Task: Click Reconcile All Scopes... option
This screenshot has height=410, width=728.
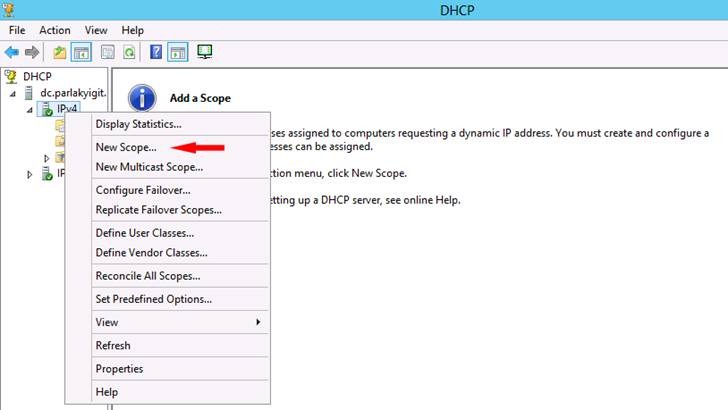Action: click(148, 276)
